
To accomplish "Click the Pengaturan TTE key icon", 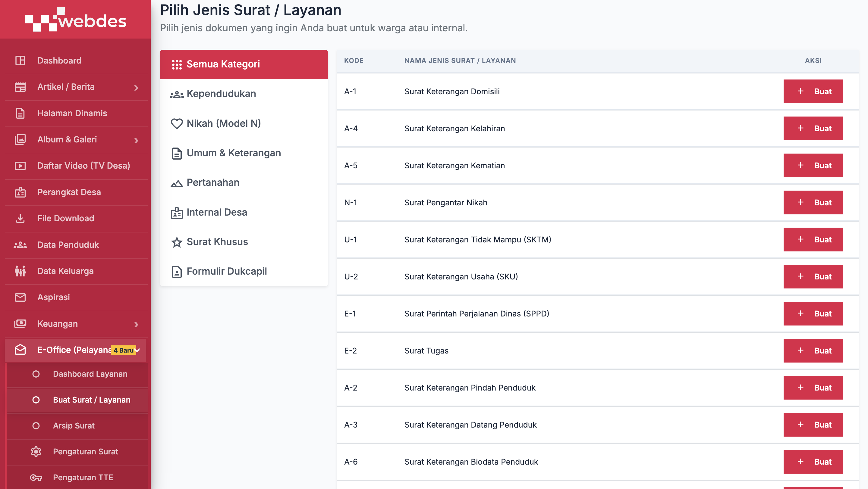I will [36, 478].
